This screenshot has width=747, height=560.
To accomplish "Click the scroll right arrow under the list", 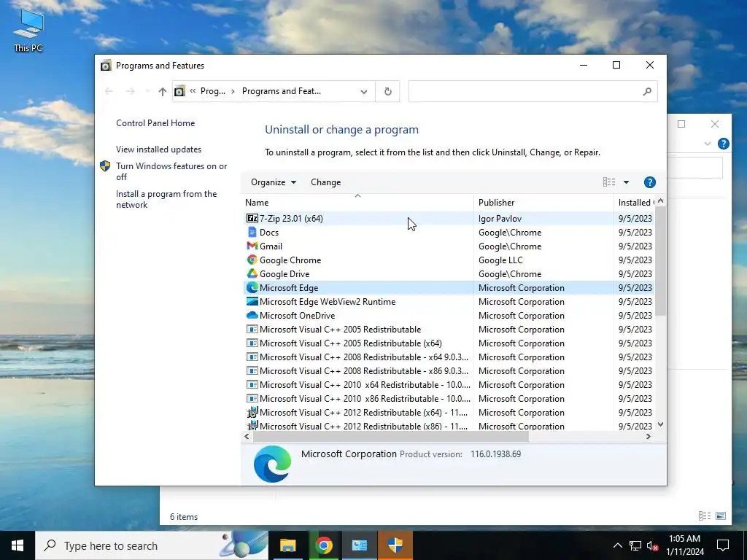I will click(649, 436).
